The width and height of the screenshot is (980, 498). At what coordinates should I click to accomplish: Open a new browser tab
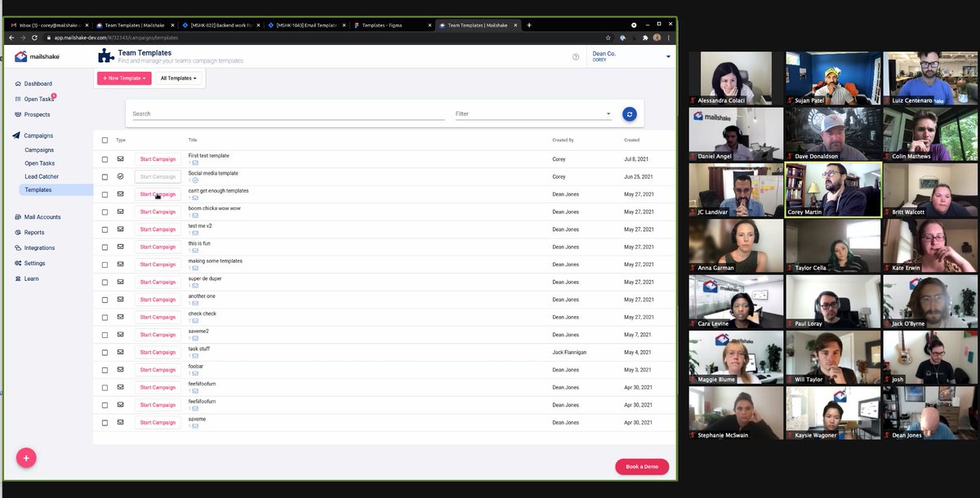click(529, 25)
